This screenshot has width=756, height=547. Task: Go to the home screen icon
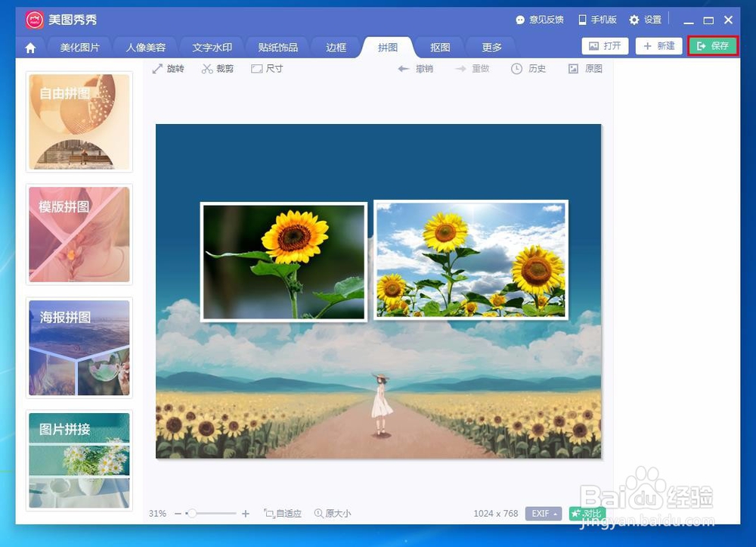[x=30, y=48]
